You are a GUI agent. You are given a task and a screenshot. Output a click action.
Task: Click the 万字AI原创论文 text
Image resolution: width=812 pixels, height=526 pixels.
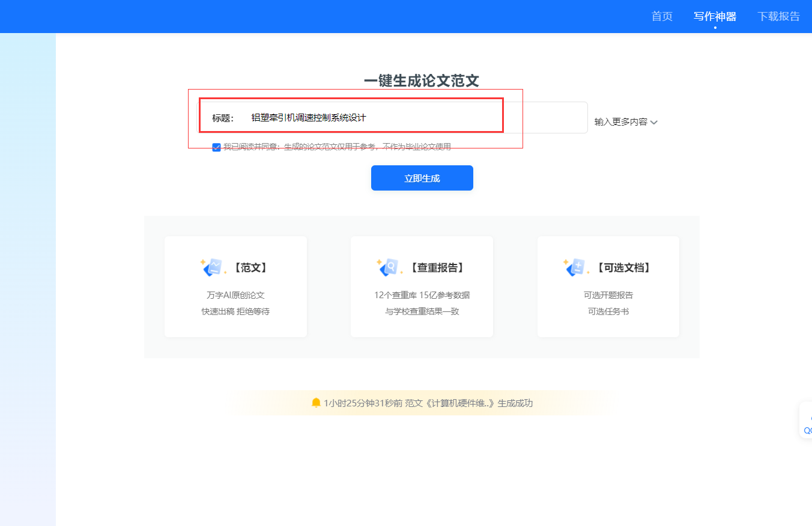(235, 295)
